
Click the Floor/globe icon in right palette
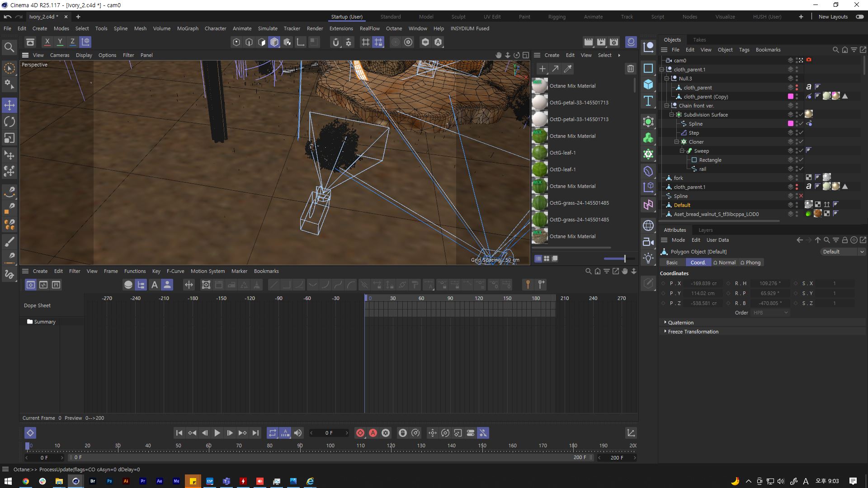[648, 225]
